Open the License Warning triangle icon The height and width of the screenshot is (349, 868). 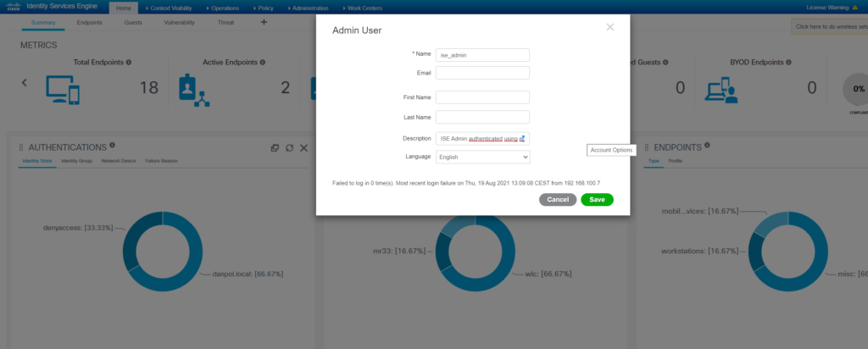point(854,8)
